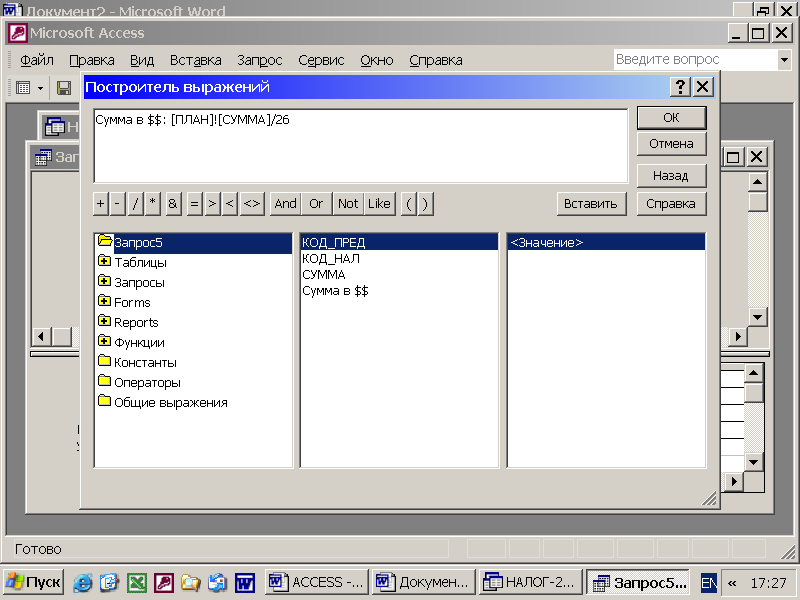Viewport: 800px width, 600px height.
Task: Switch to Запрос5 taskbar button
Action: click(638, 582)
